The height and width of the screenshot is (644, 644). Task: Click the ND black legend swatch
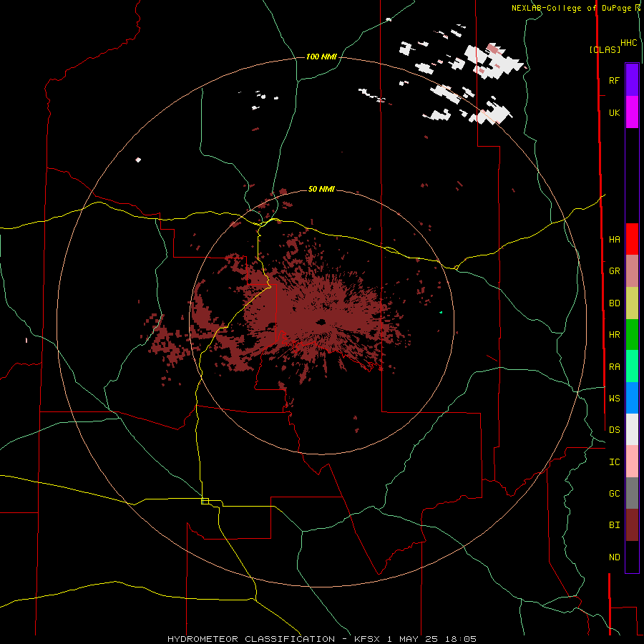632,557
